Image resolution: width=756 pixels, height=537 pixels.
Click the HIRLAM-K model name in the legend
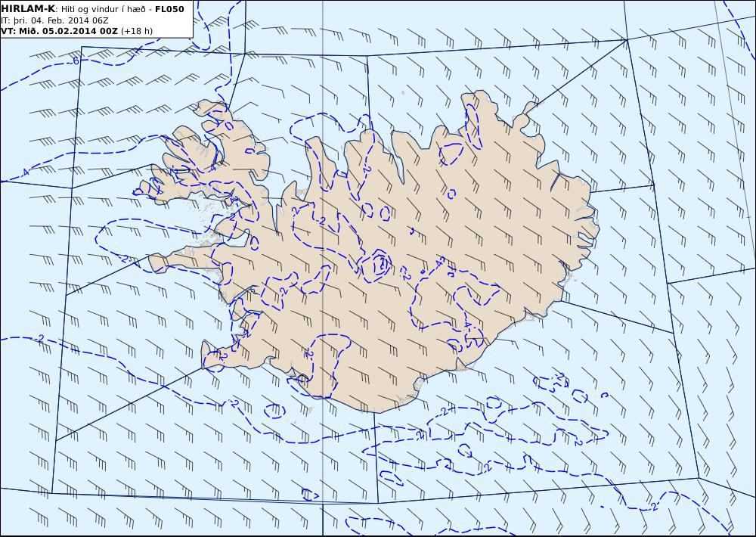coord(28,9)
